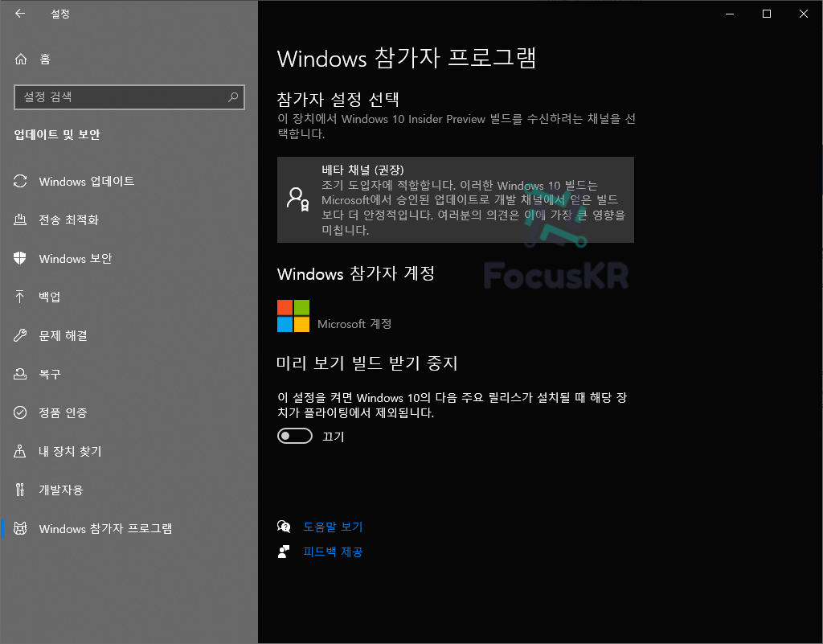
Task: Click the Windows 업데이트 refresh arrows icon
Action: click(20, 181)
